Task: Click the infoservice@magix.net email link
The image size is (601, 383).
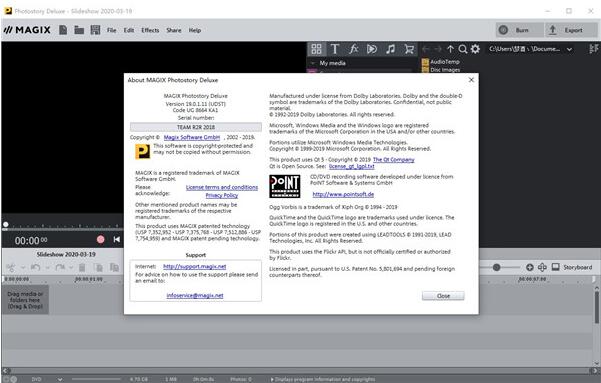Action: pos(195,295)
